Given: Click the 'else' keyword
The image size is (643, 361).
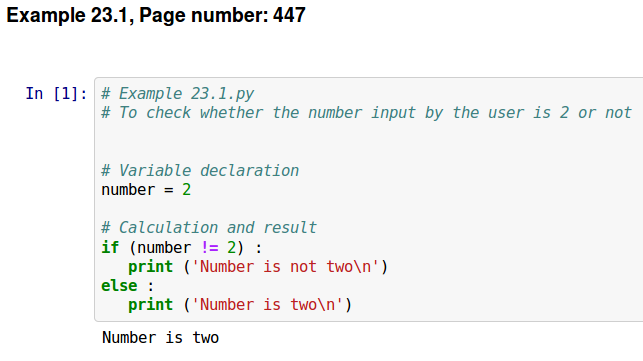Looking at the screenshot, I should pos(119,286).
